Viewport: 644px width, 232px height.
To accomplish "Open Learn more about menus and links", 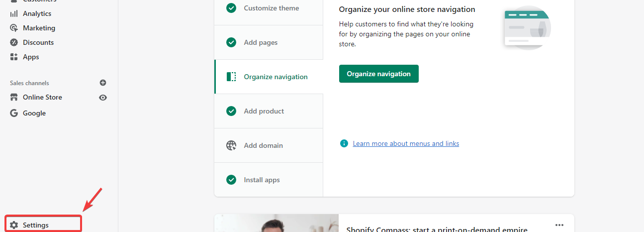I will (x=406, y=143).
